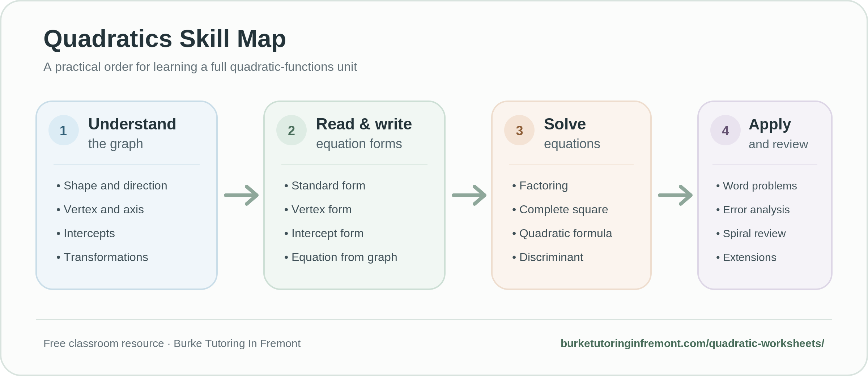
Task: Click the Understand the graph heading
Action: pos(132,133)
